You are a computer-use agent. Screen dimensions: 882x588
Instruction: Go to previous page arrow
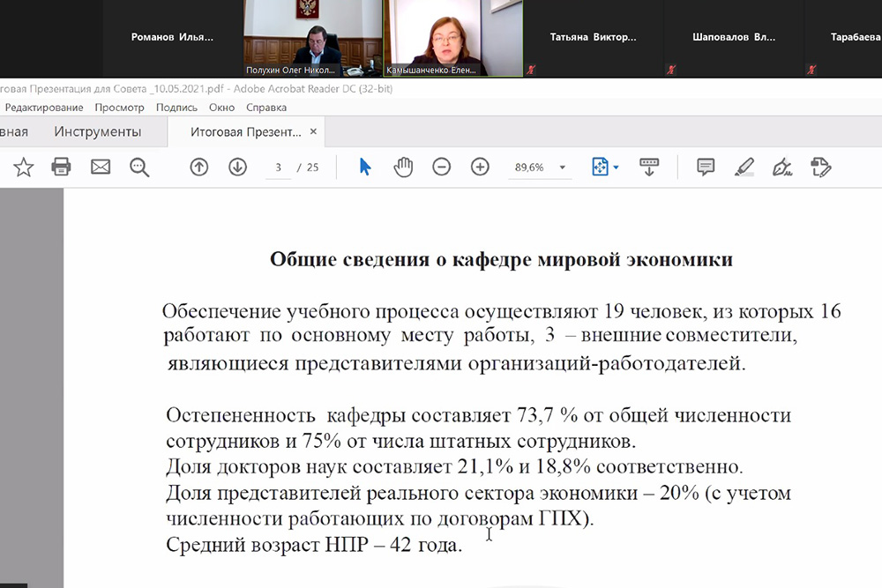point(199,167)
